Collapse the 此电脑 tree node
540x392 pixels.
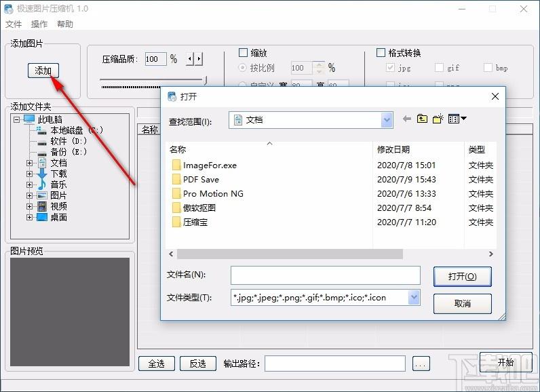click(16, 120)
